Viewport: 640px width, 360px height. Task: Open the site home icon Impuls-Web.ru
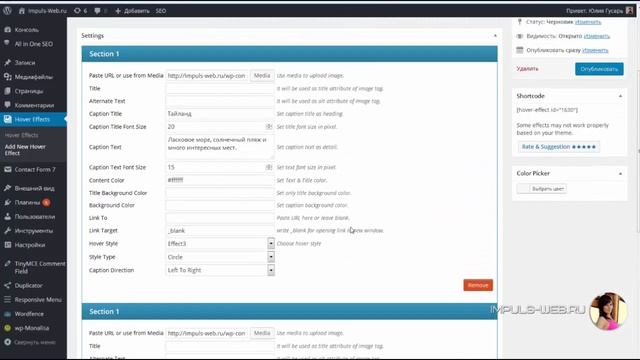pyautogui.click(x=22, y=11)
